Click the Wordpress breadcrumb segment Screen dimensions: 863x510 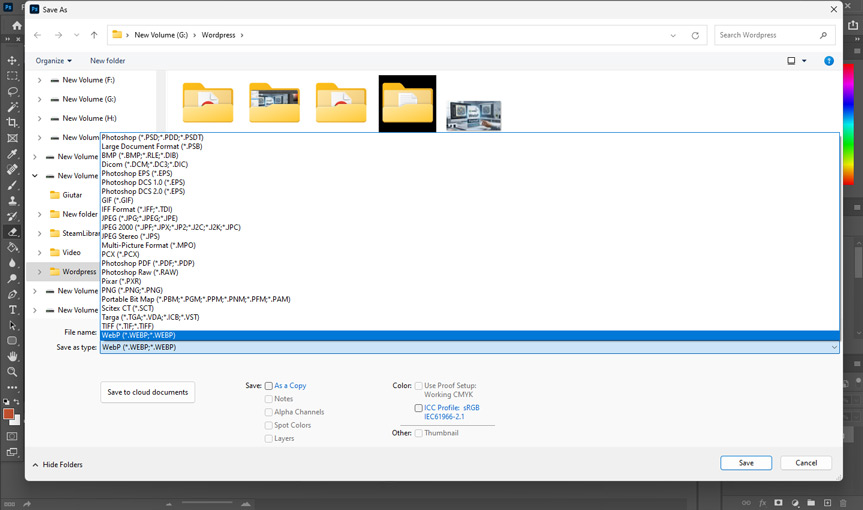tap(218, 35)
